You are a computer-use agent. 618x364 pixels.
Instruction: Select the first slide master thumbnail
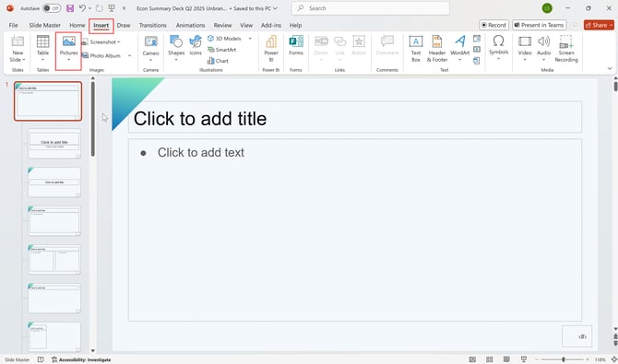48,100
